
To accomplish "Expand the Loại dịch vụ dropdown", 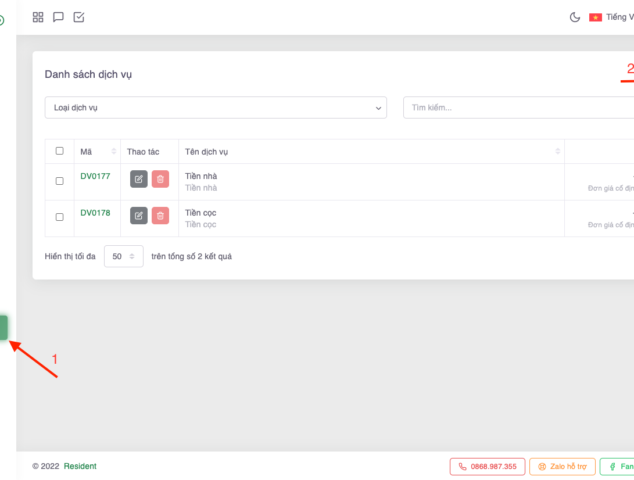I will [x=215, y=107].
